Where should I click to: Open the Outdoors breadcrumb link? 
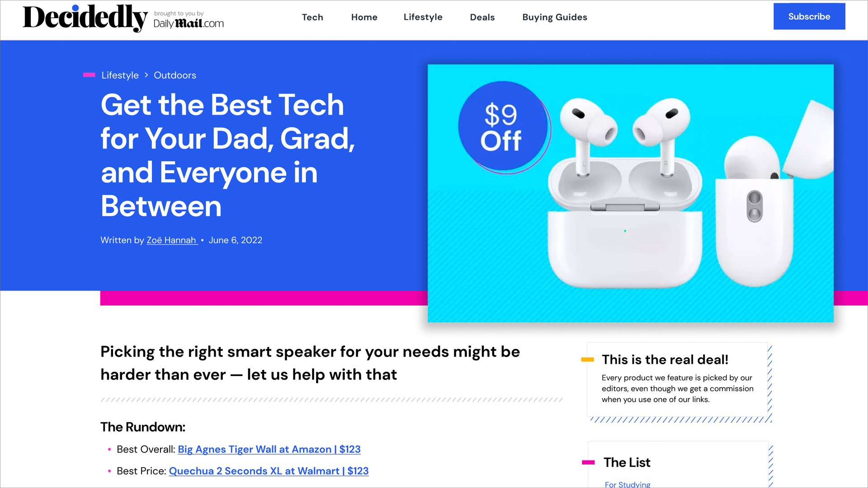[x=175, y=75]
